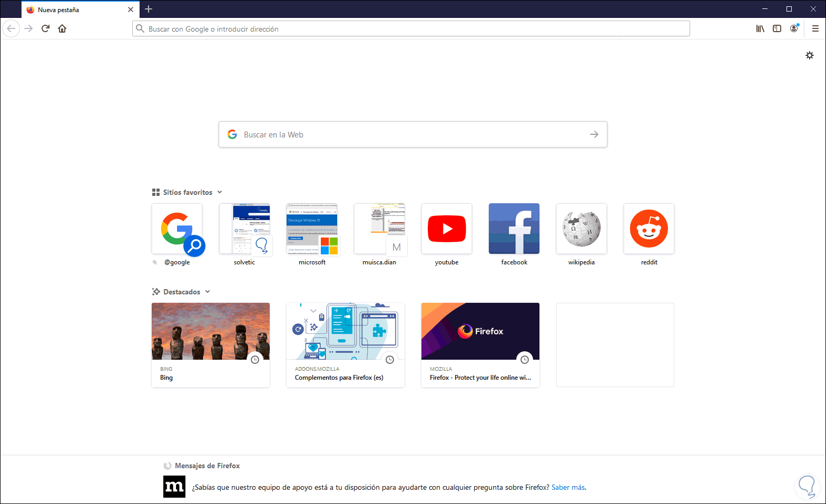Click the ADDONS.MOZILLA source label
Viewport: 826px width, 504px height.
pos(317,369)
